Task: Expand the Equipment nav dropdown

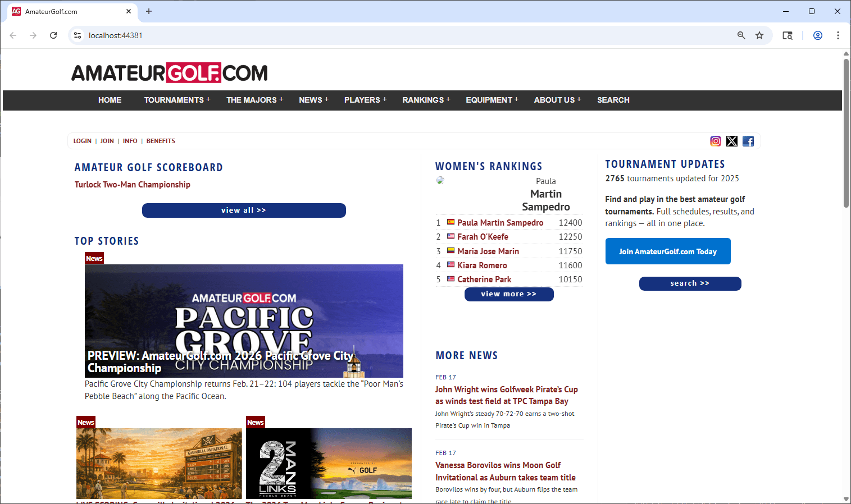Action: 492,100
